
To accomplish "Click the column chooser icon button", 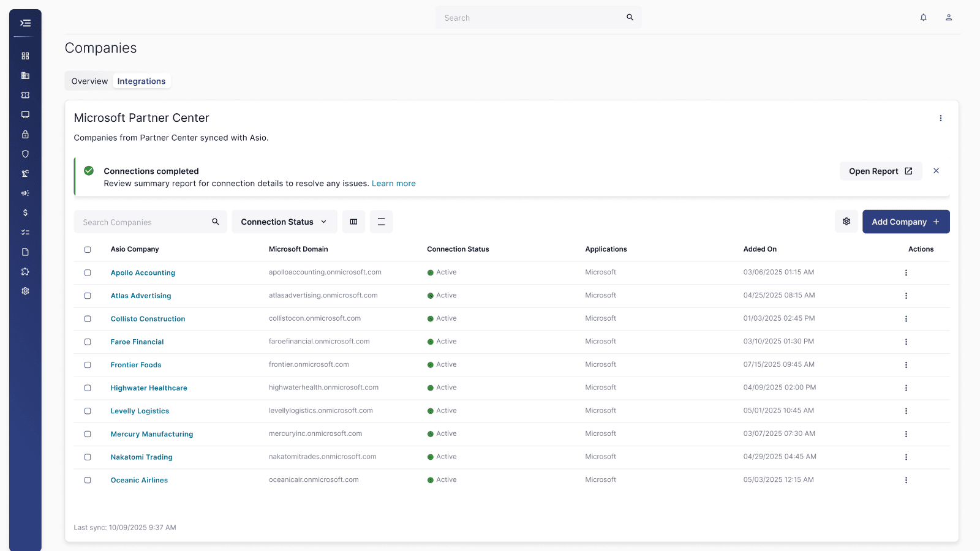I will [x=353, y=222].
